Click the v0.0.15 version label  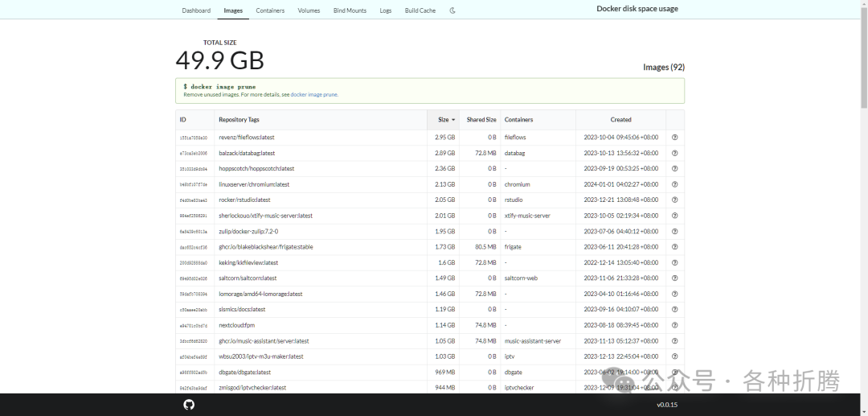667,405
